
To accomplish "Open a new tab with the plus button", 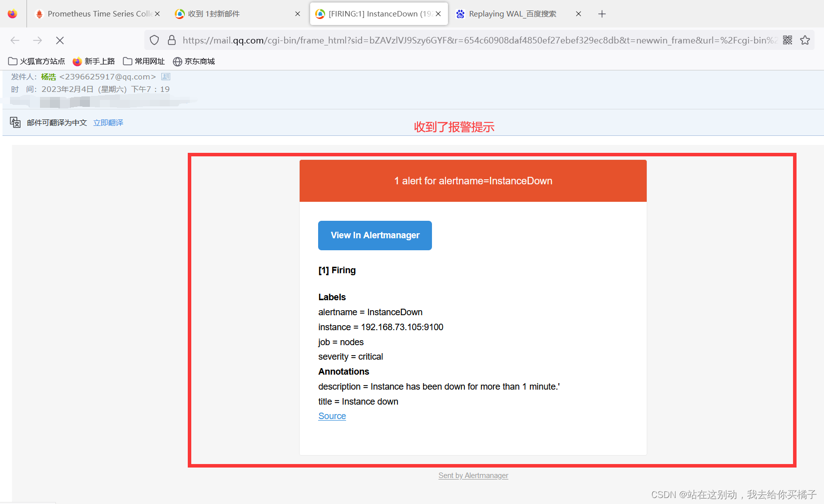I will tap(602, 13).
